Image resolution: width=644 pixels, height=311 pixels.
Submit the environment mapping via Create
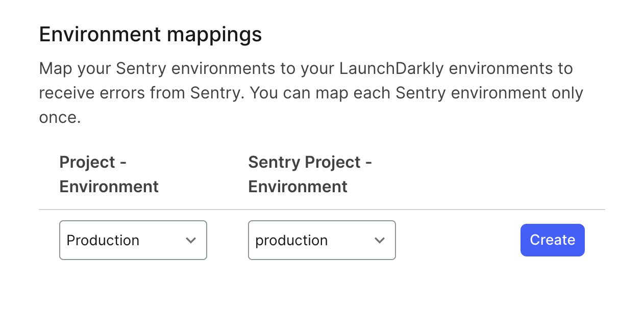552,240
